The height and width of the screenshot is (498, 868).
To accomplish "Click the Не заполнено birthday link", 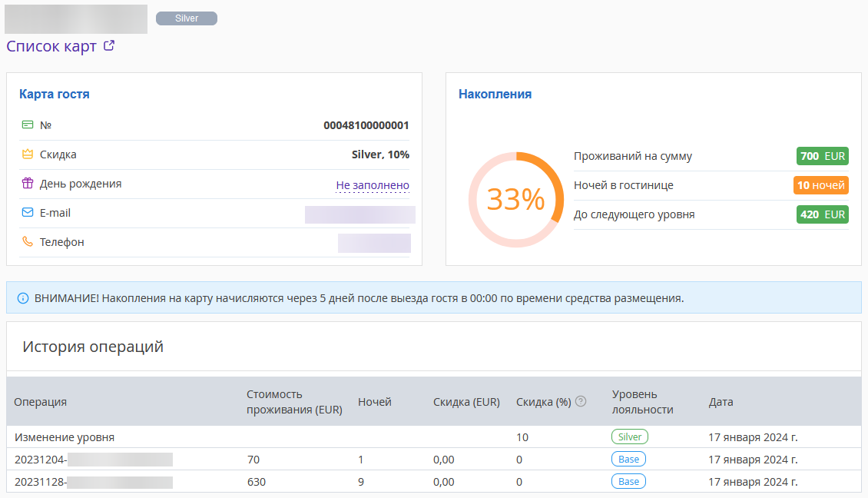I will click(x=373, y=185).
